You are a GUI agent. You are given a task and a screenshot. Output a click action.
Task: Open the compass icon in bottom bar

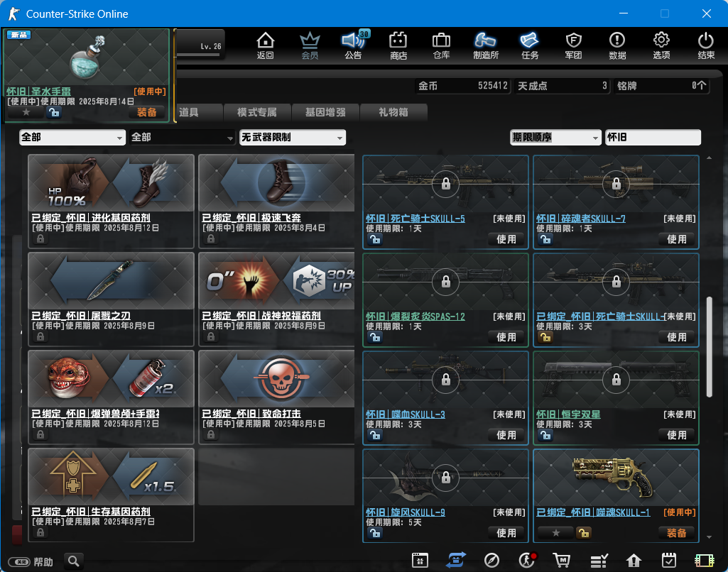[x=491, y=561]
